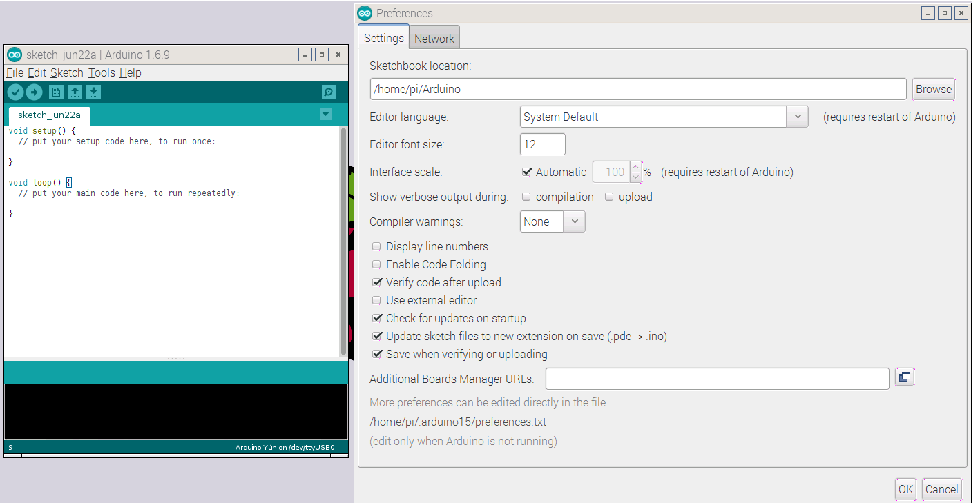Click the Arduino logo in the Preferences title bar
980x503 pixels.
(x=365, y=13)
